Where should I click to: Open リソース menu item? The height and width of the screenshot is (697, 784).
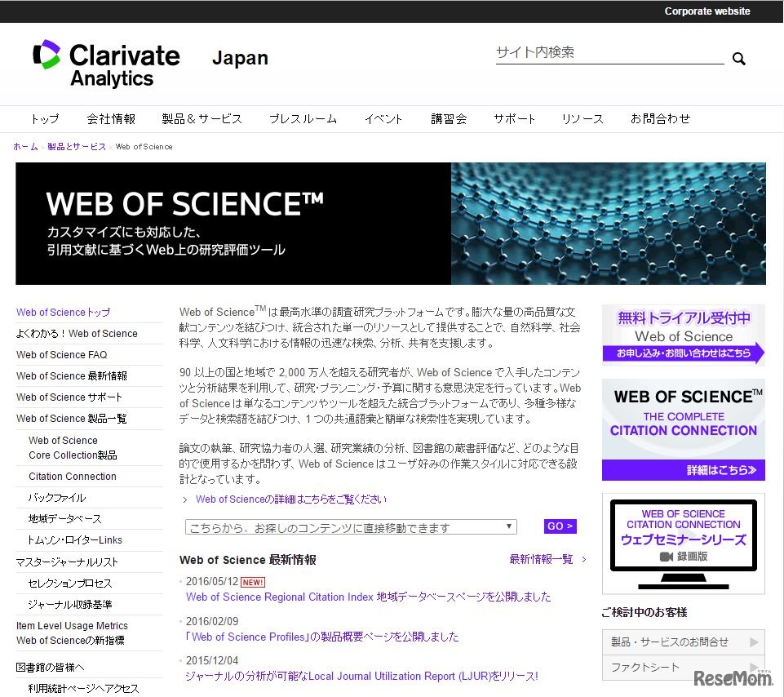click(x=582, y=119)
